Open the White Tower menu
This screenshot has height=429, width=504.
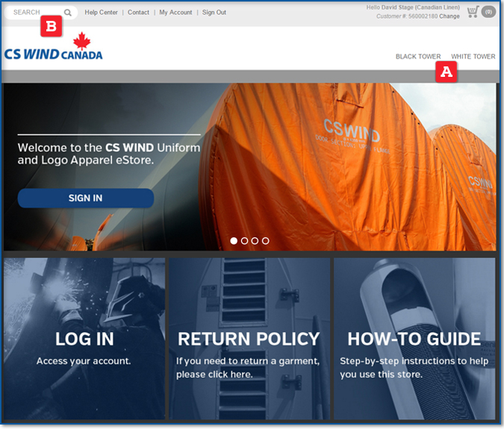coord(473,57)
